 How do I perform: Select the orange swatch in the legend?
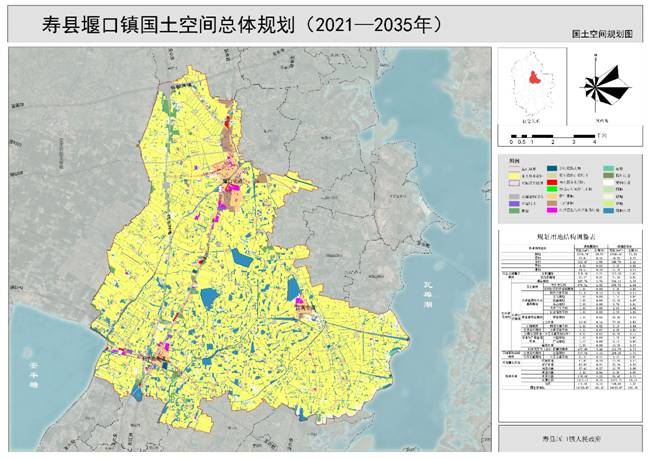(552, 196)
